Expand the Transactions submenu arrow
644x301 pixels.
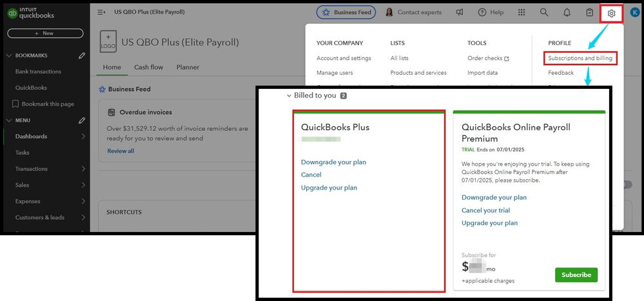[83, 169]
